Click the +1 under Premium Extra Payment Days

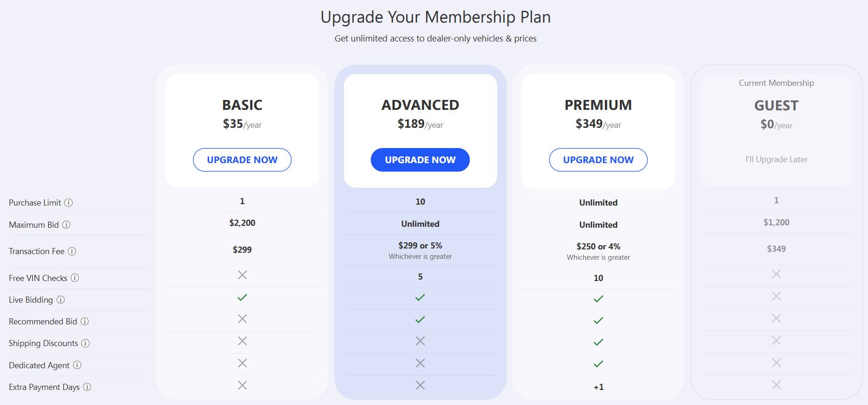point(598,387)
